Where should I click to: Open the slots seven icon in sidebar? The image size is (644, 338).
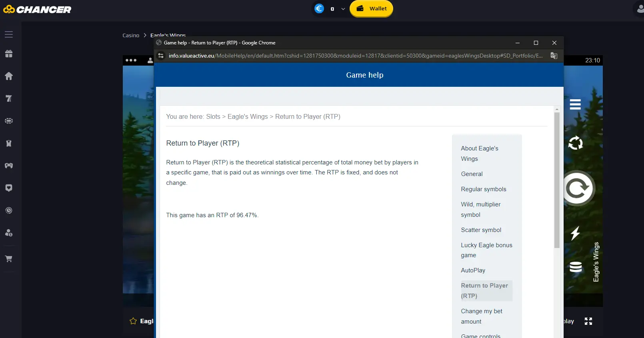click(x=9, y=98)
